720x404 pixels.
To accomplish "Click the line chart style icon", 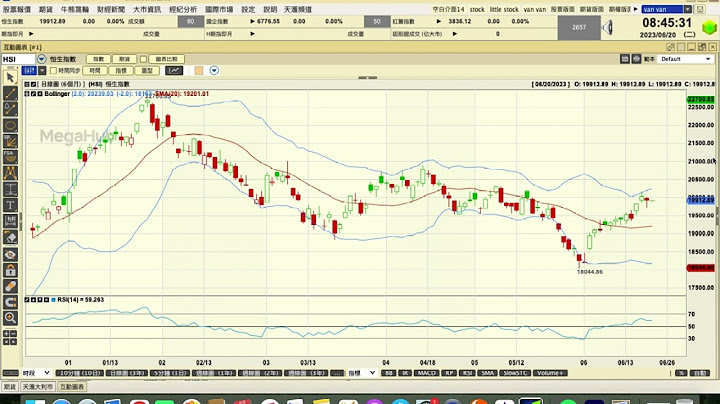I will (x=174, y=70).
